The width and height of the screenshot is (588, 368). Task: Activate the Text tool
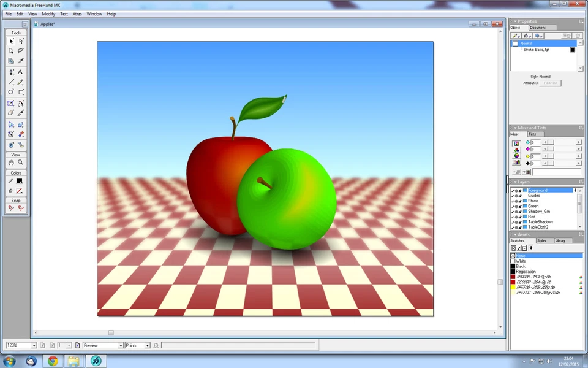point(20,72)
